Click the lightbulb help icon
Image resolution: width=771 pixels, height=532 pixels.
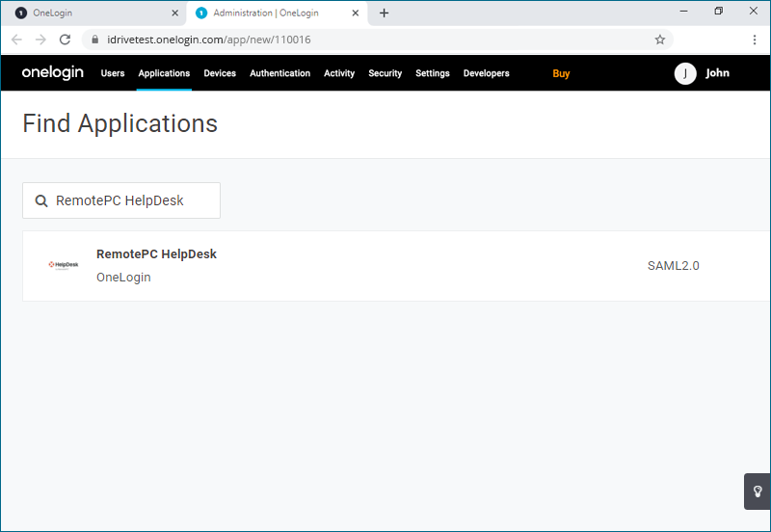[757, 492]
